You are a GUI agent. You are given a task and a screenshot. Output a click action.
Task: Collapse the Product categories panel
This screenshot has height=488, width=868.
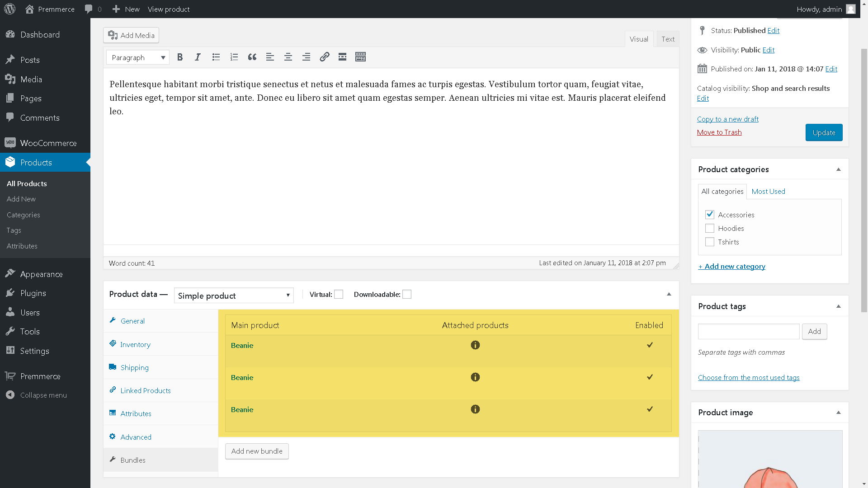[839, 169]
